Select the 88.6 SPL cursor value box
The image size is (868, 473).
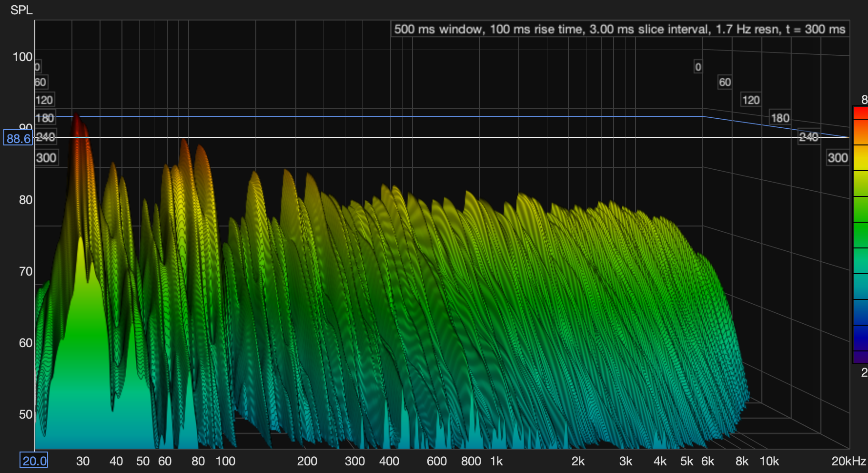pos(18,138)
